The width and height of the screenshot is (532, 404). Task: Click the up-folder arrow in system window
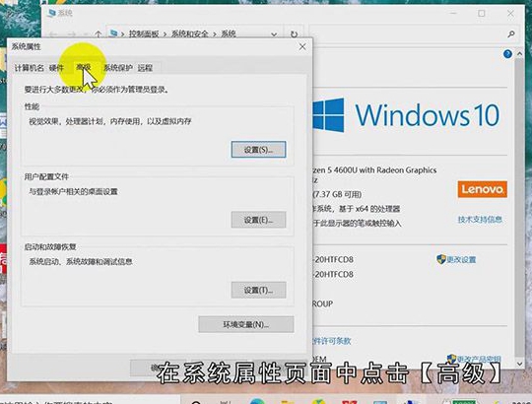pos(99,34)
